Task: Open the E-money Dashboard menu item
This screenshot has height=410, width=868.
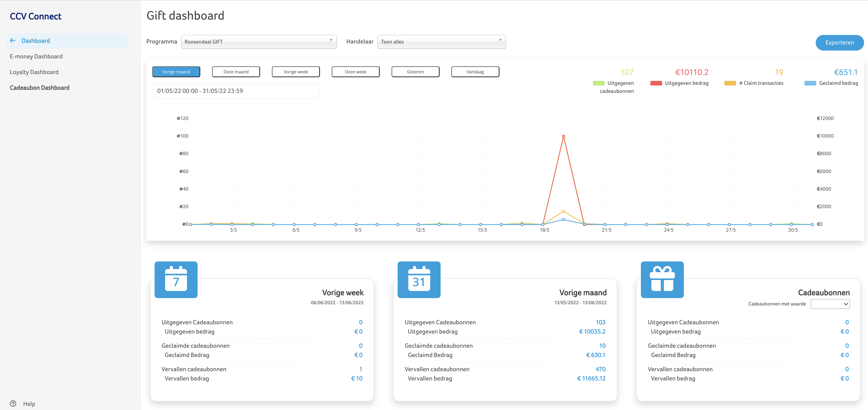Action: click(36, 56)
